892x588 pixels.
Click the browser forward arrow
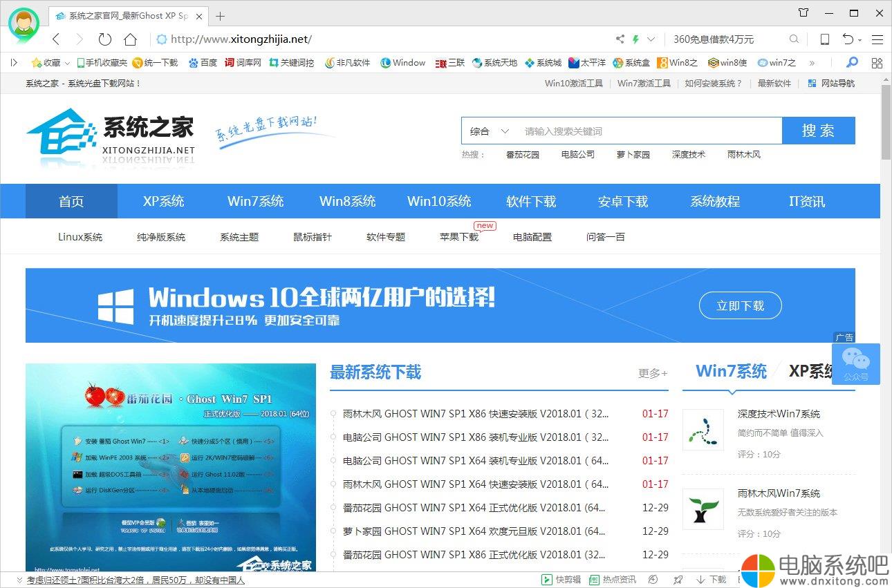pos(80,39)
